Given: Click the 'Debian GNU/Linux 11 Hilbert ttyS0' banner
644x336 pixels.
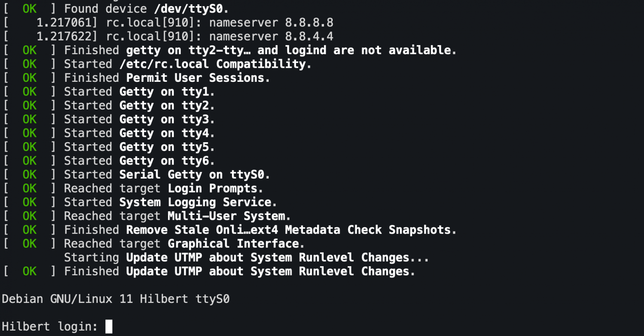Looking at the screenshot, I should tap(116, 299).
